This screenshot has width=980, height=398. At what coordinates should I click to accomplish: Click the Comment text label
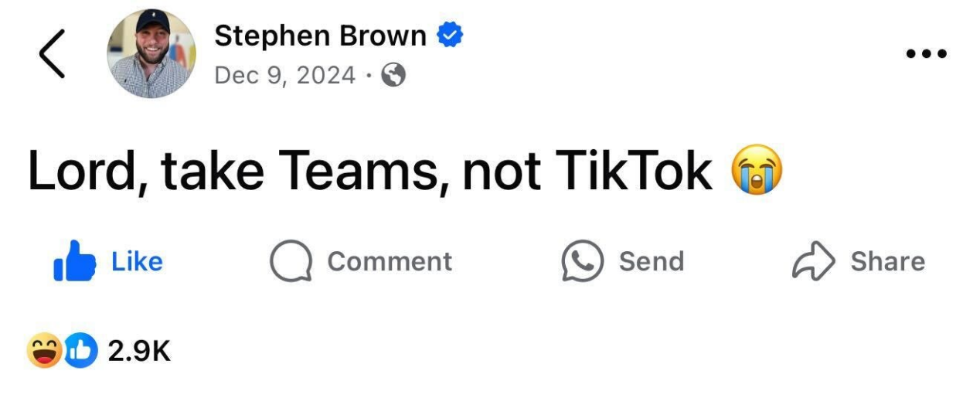click(390, 261)
